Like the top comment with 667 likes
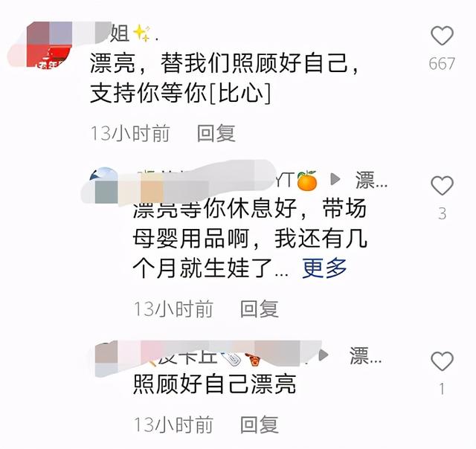The height and width of the screenshot is (449, 476). [x=443, y=36]
